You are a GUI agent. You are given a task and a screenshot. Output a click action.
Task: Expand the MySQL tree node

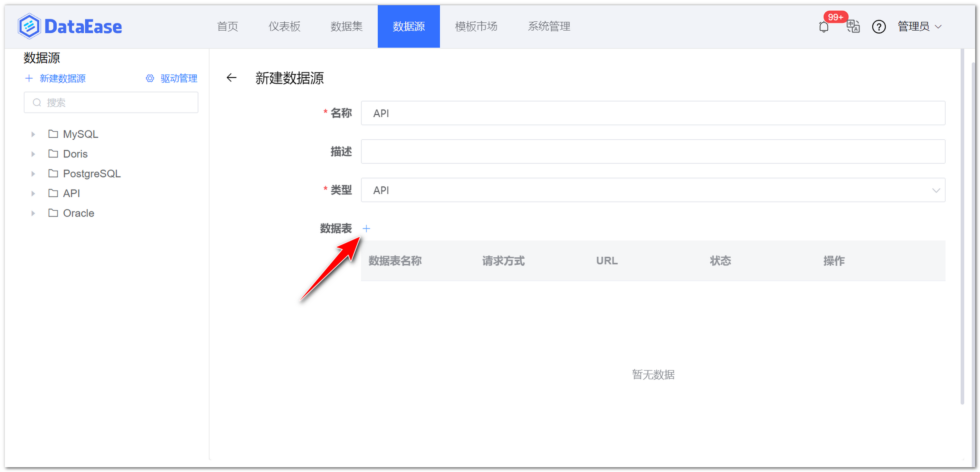[x=33, y=134]
